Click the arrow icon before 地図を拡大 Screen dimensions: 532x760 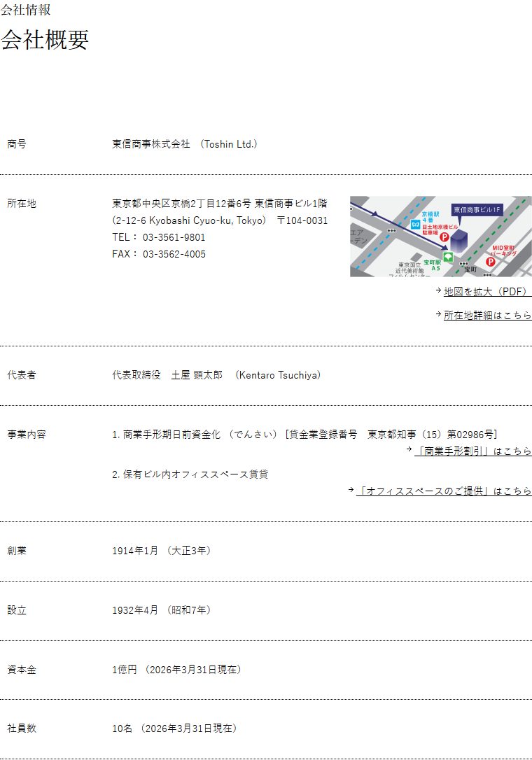point(438,290)
